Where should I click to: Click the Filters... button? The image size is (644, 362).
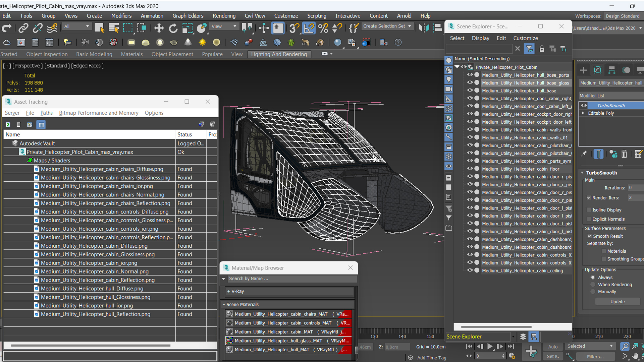coord(595,357)
